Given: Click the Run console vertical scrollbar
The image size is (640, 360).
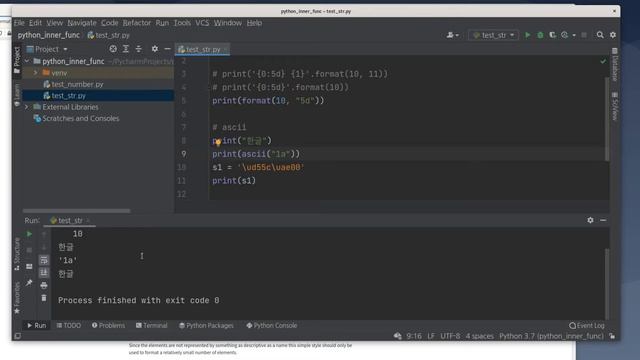Looking at the screenshot, I should tap(607, 284).
